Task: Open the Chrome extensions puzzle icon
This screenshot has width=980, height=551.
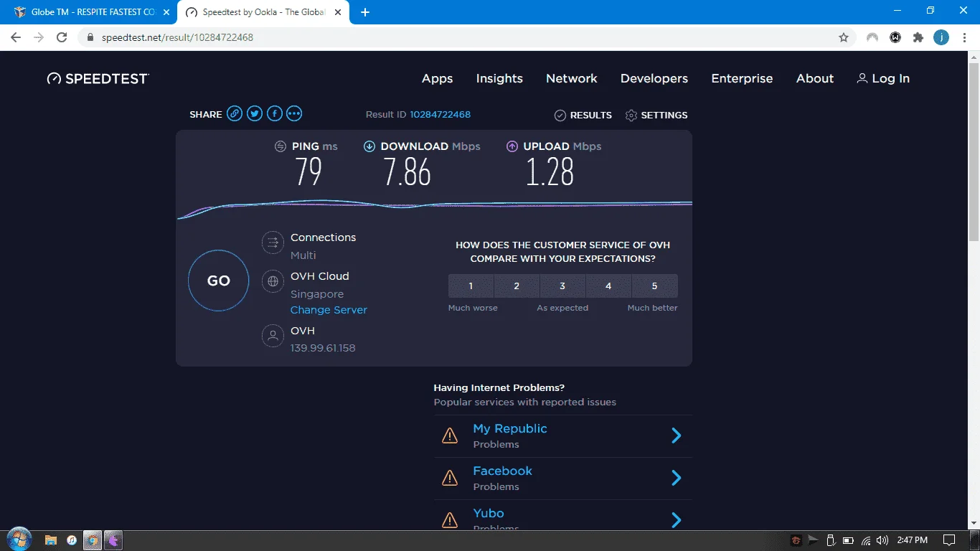Action: [918, 37]
